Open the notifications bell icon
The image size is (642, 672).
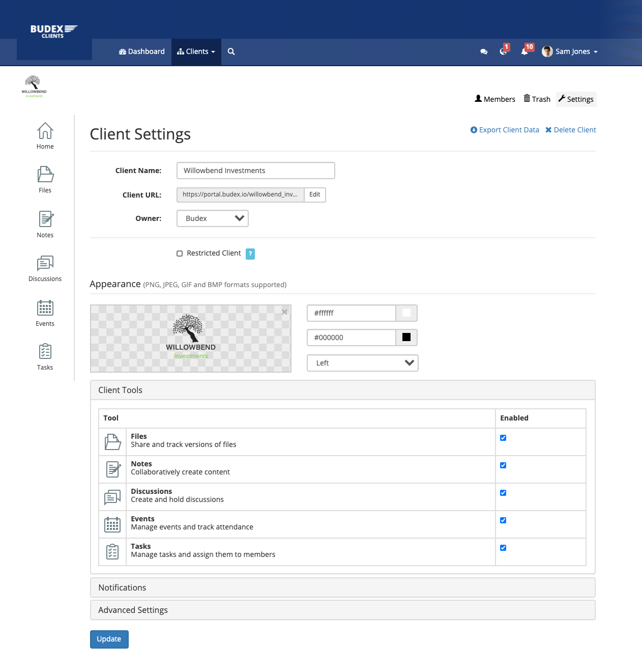[524, 51]
